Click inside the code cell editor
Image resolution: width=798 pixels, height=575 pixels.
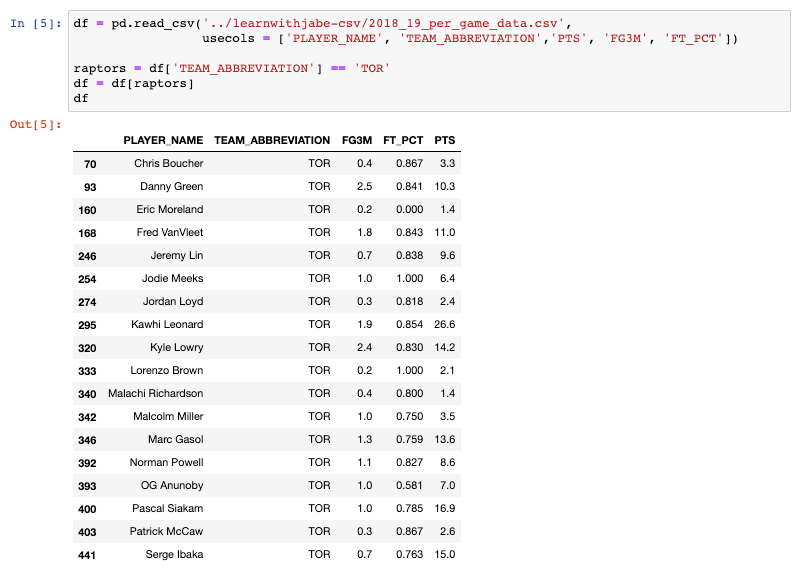coord(429,61)
